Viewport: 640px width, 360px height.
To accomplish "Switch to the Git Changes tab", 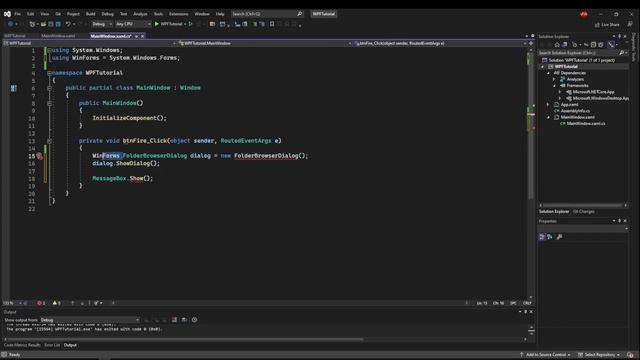I will coord(584,211).
